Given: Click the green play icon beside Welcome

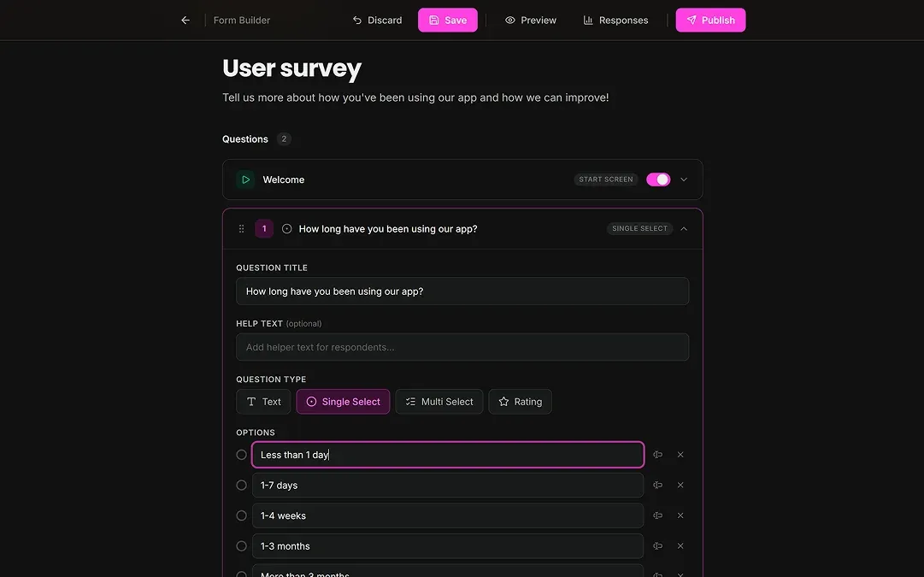Looking at the screenshot, I should click(x=245, y=179).
